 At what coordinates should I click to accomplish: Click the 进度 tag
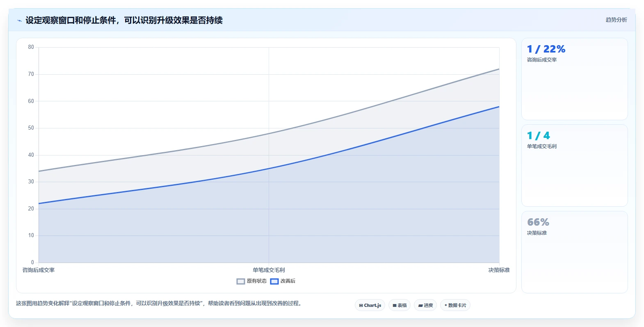pos(425,305)
